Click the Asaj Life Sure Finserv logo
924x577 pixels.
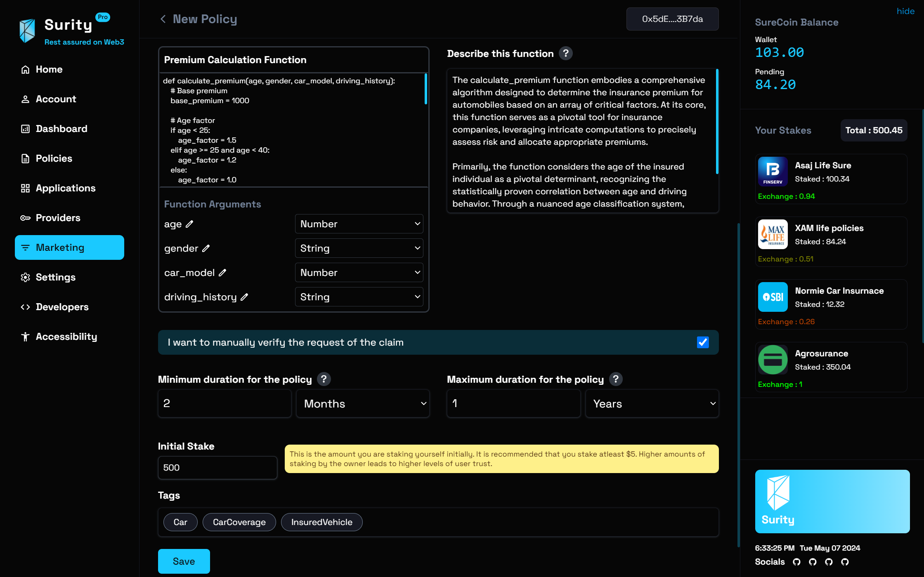point(773,172)
